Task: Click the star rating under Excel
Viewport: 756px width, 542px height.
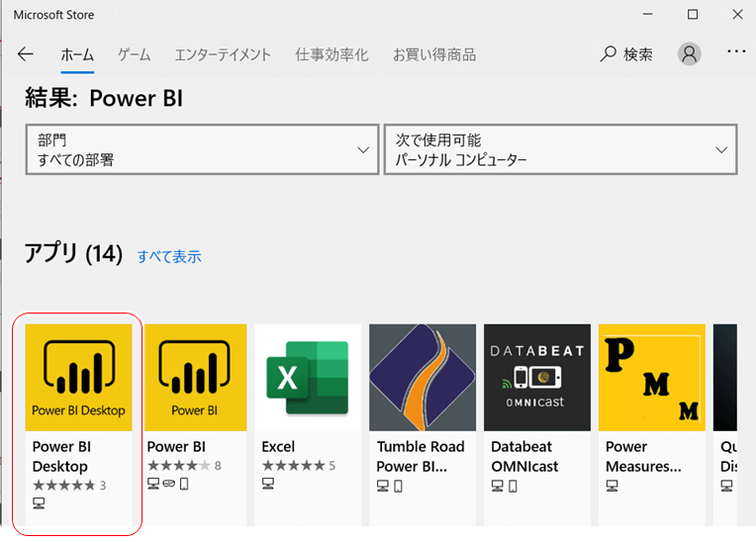Action: coord(299,466)
